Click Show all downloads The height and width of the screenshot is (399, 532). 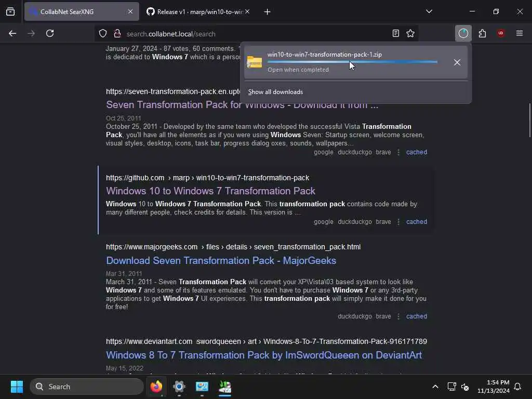click(275, 92)
